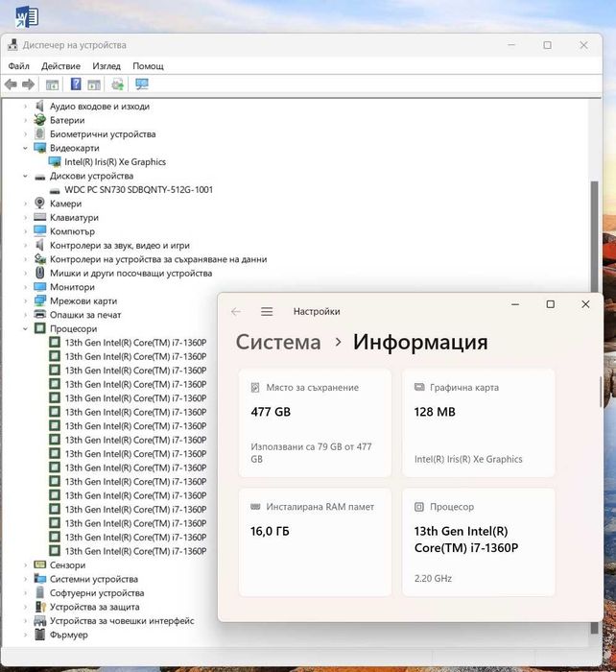Viewport: 616px width, 672px height.
Task: Click the Диспечер на устройства title bar icon
Action: (12, 45)
